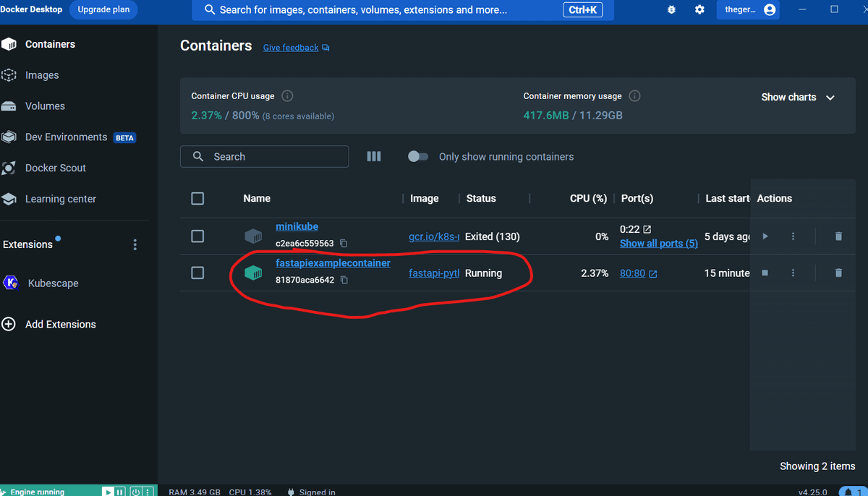Open more actions for fastapiexamplecontainer

(x=793, y=273)
